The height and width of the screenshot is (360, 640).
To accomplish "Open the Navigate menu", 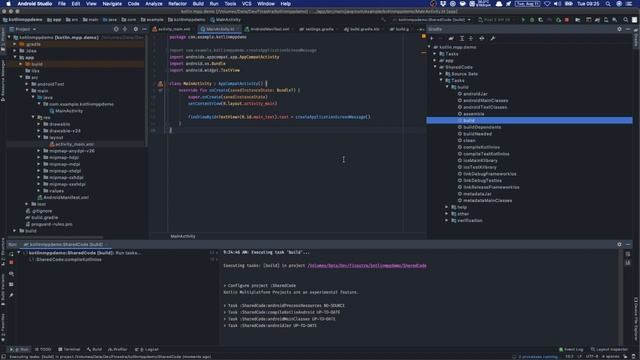I will click(x=112, y=4).
